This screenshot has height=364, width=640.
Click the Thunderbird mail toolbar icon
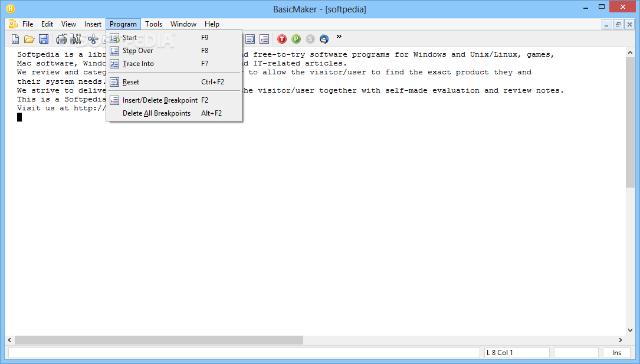coord(324,39)
